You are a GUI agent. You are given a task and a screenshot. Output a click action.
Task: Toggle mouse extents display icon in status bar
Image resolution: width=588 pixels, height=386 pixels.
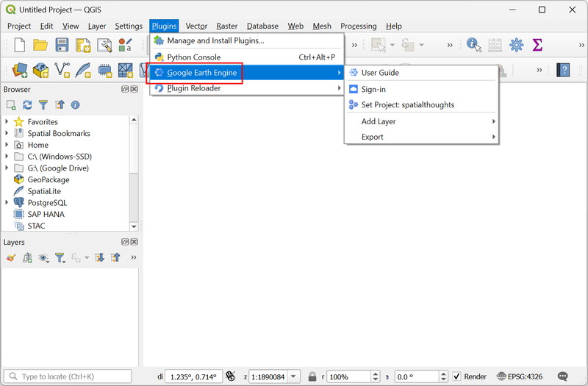pos(230,376)
